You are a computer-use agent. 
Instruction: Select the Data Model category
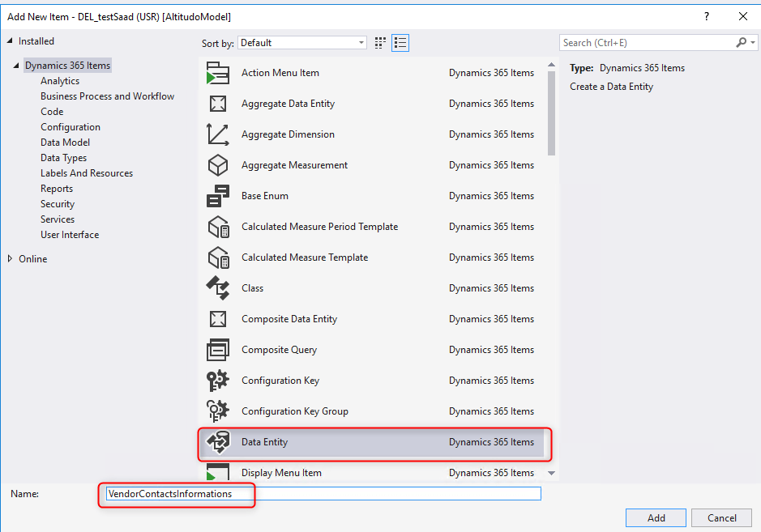coord(65,143)
